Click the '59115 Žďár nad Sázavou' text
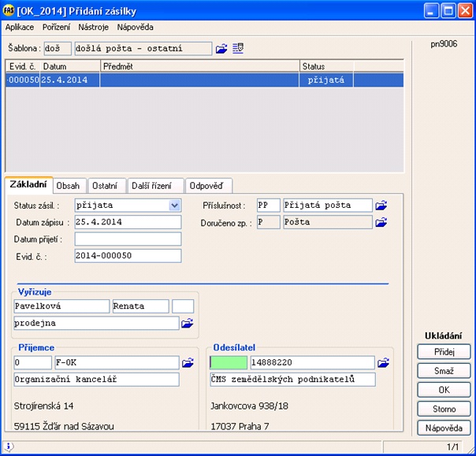The width and height of the screenshot is (476, 456). click(64, 426)
